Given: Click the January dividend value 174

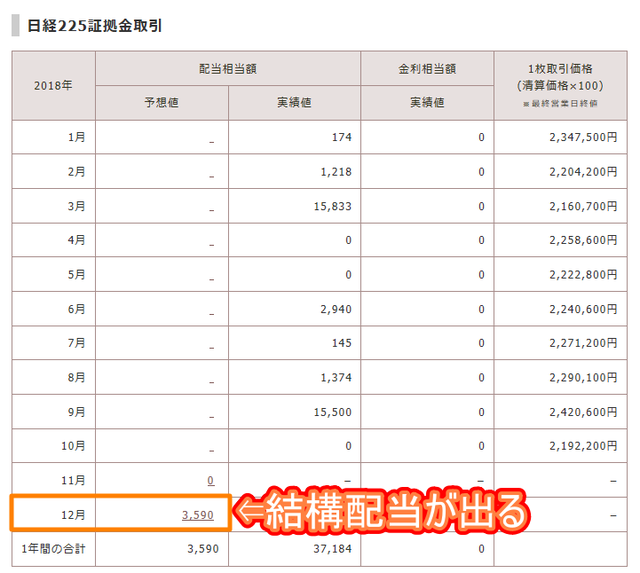Looking at the screenshot, I should coord(342,137).
